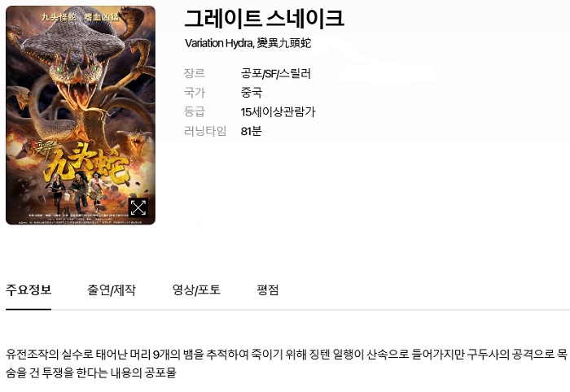Open the 영상/포토 tab

[x=196, y=290]
